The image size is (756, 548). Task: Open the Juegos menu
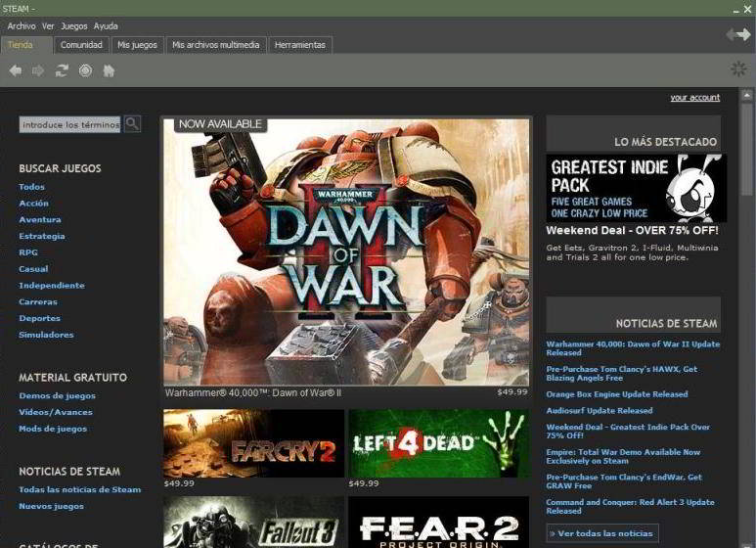[74, 26]
